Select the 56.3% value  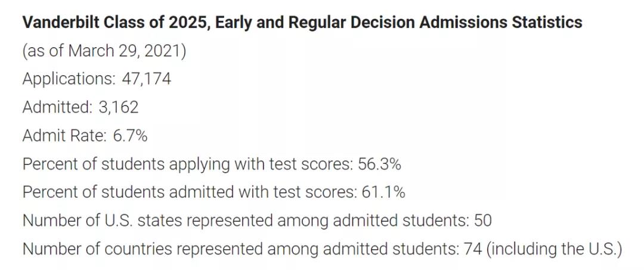tap(379, 164)
